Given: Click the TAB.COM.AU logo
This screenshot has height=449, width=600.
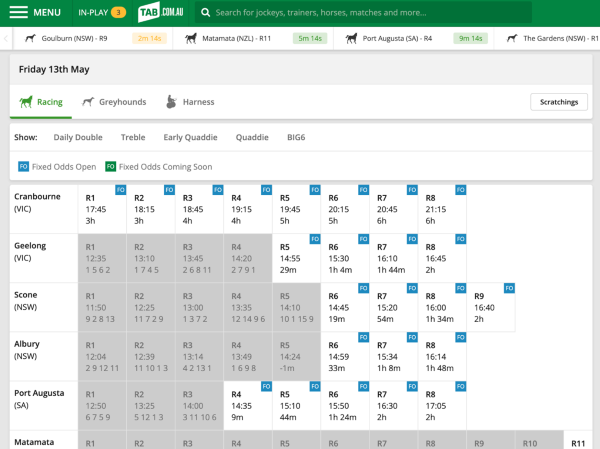Looking at the screenshot, I should coord(161,13).
